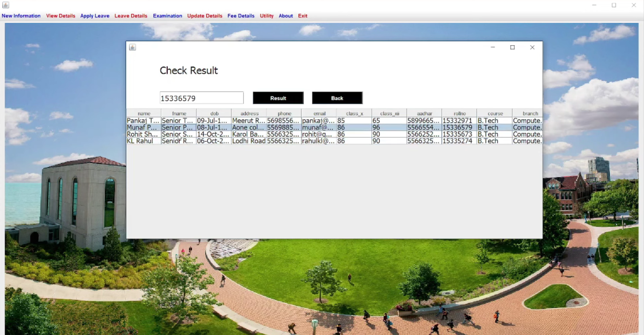Open the About menu

285,16
